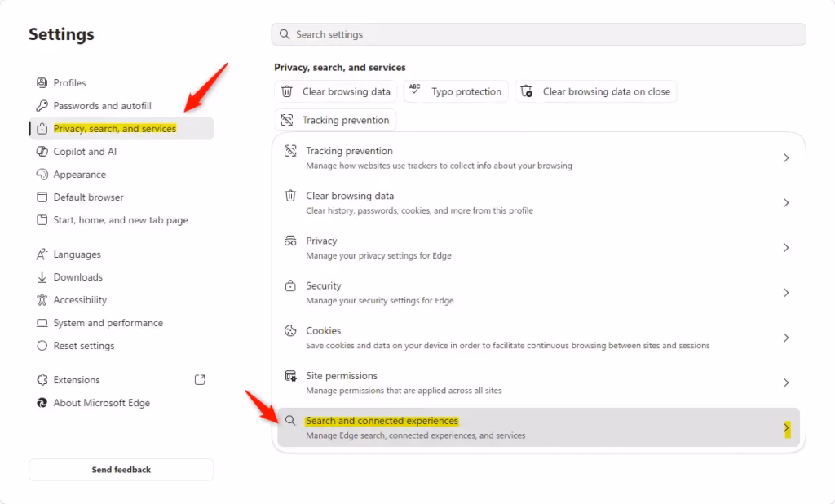835x504 pixels.
Task: Click the external link icon beside Extensions
Action: 200,380
